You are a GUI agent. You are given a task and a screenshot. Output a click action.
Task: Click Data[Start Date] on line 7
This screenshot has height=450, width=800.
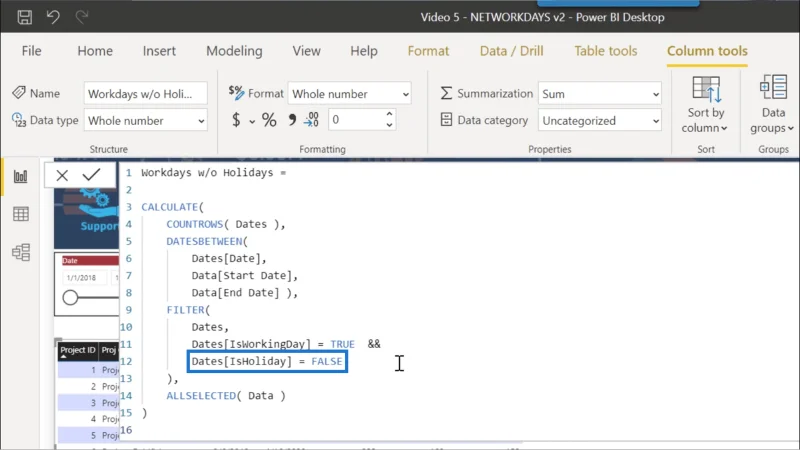click(241, 276)
